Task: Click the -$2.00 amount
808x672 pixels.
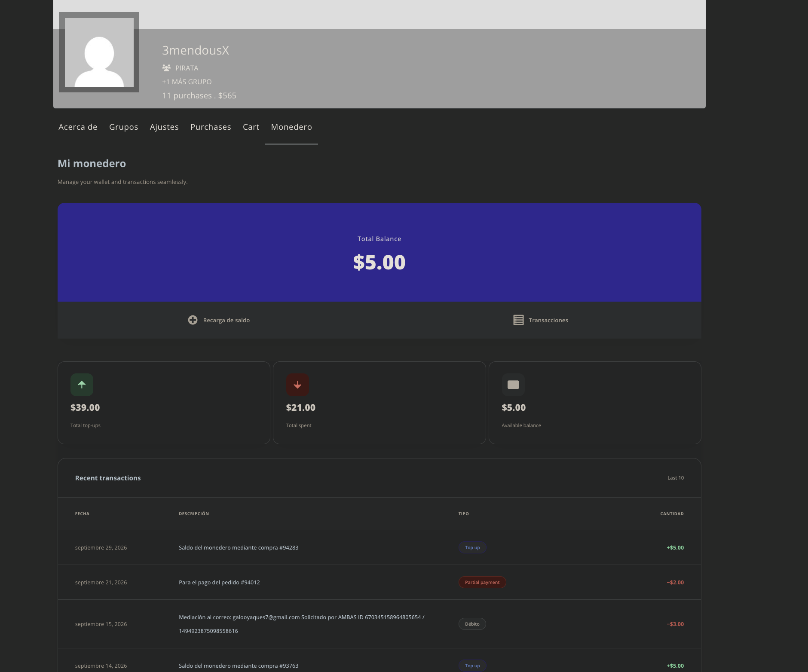Action: pyautogui.click(x=675, y=582)
